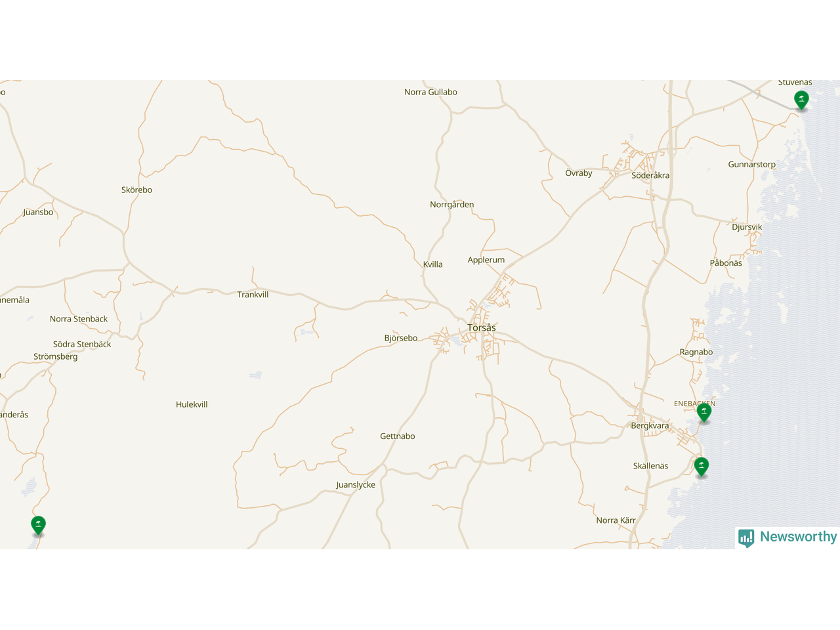Select the Norra Gullabo label
840x630 pixels.
[430, 93]
